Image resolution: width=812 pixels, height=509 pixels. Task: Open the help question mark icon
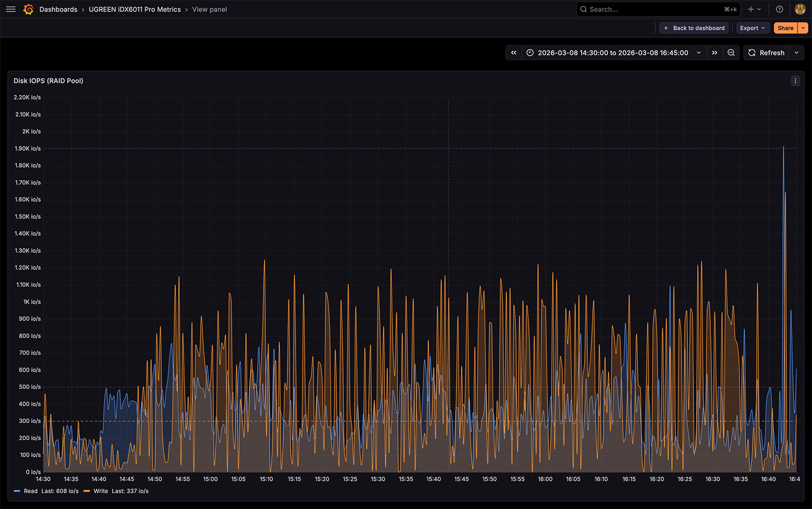click(780, 9)
